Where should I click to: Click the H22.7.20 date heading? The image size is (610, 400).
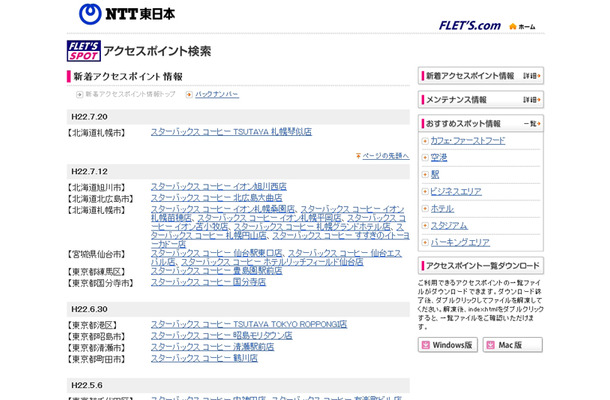pyautogui.click(x=89, y=117)
